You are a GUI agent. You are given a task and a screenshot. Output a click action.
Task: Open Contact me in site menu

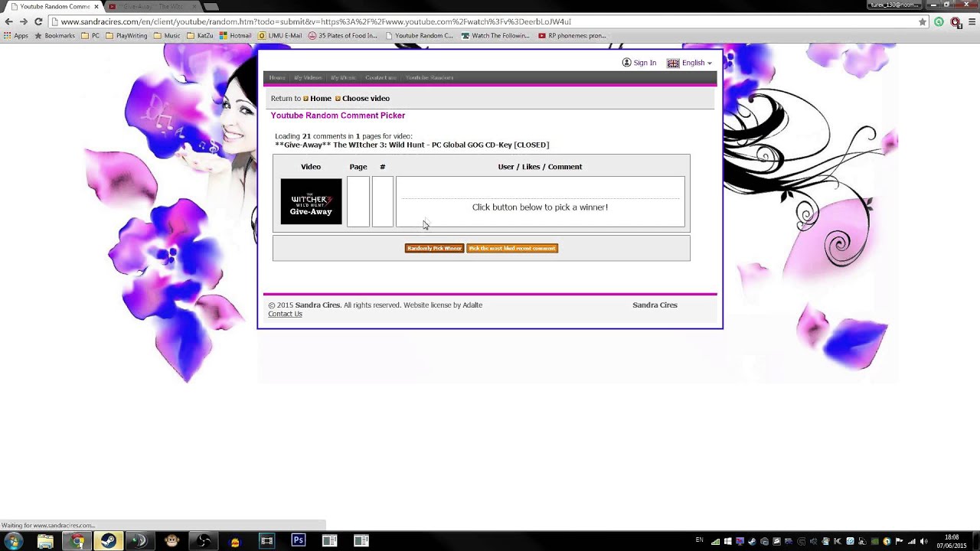point(381,77)
